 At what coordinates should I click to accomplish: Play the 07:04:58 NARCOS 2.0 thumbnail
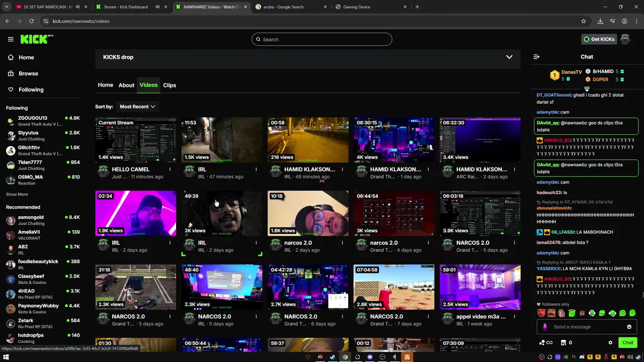pyautogui.click(x=394, y=288)
